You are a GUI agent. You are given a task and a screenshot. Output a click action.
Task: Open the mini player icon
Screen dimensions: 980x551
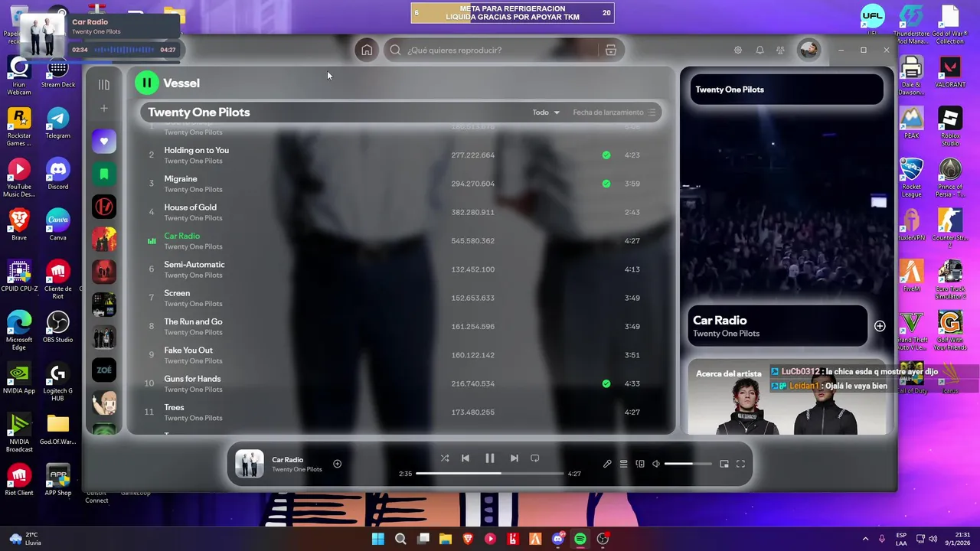pos(724,464)
